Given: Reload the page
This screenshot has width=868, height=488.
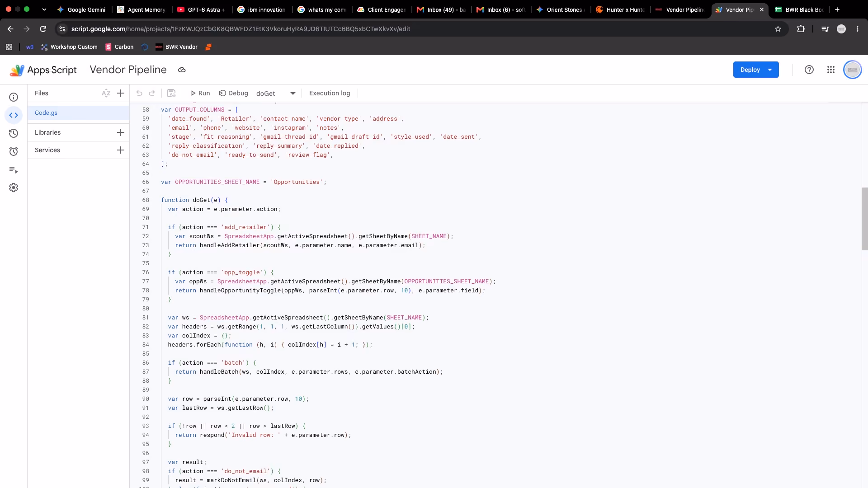Looking at the screenshot, I should [x=43, y=29].
